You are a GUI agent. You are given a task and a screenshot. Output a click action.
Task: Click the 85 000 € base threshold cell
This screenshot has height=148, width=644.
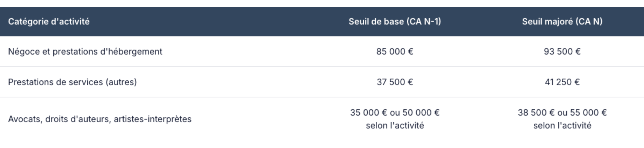(x=395, y=52)
